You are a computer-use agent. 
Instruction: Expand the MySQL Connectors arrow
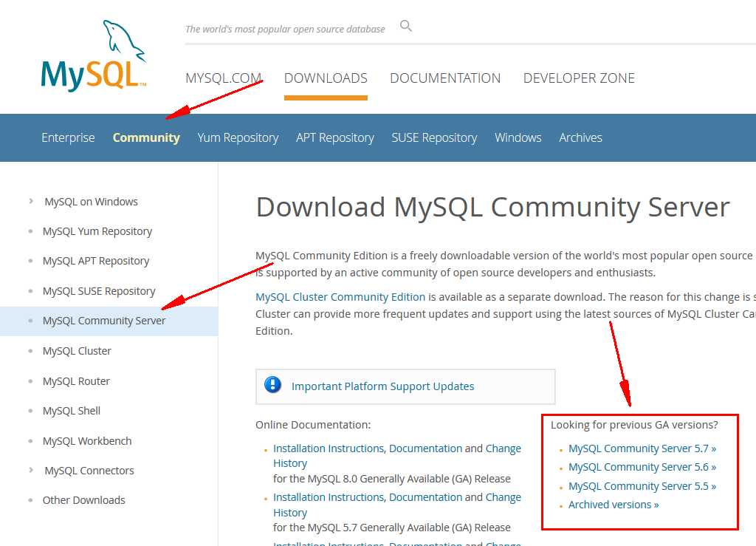click(31, 470)
